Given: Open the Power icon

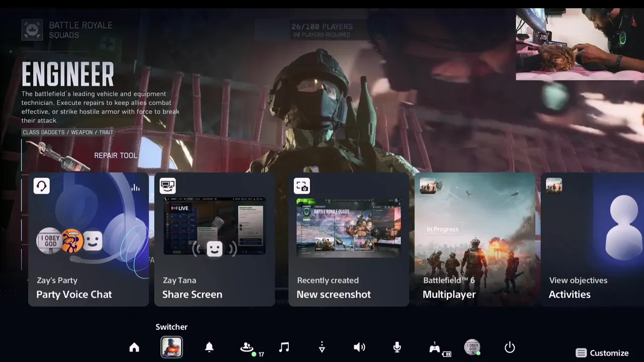Looking at the screenshot, I should [510, 347].
